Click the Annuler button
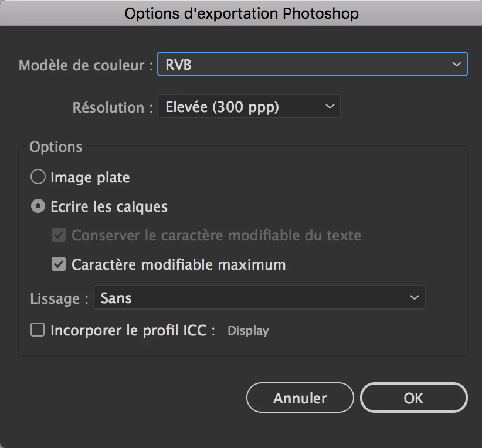Viewport: 482px width, 448px height. [x=300, y=398]
